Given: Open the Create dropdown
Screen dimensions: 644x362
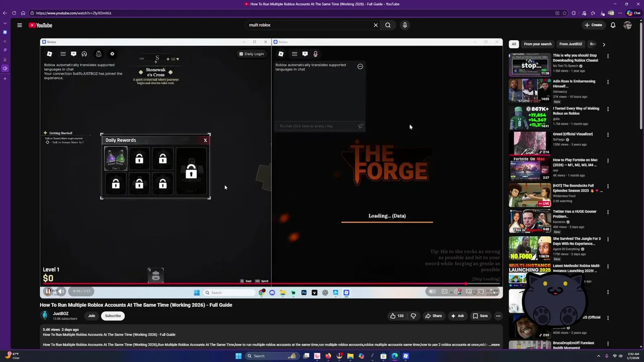Looking at the screenshot, I should click(x=593, y=25).
